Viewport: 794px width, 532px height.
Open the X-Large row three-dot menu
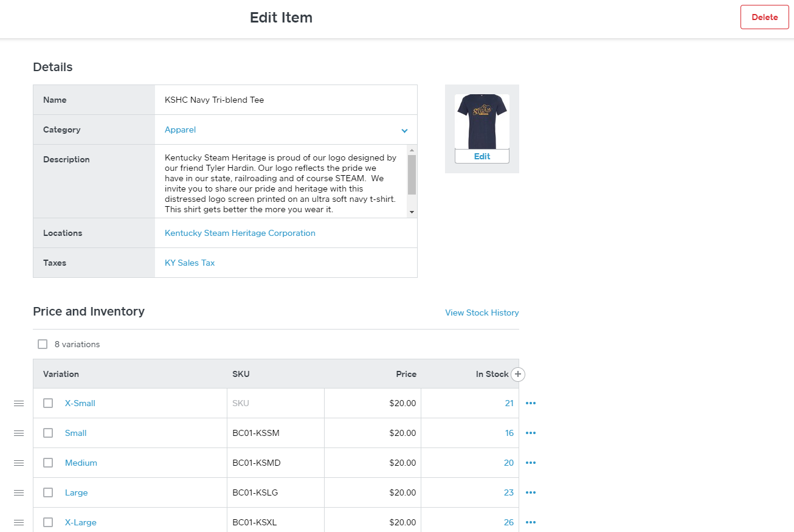pyautogui.click(x=531, y=522)
